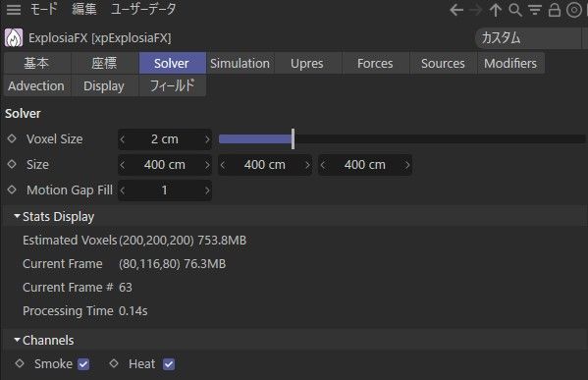Click the up arrow navigation icon
Image resolution: width=588 pixels, height=380 pixels.
coord(496,10)
